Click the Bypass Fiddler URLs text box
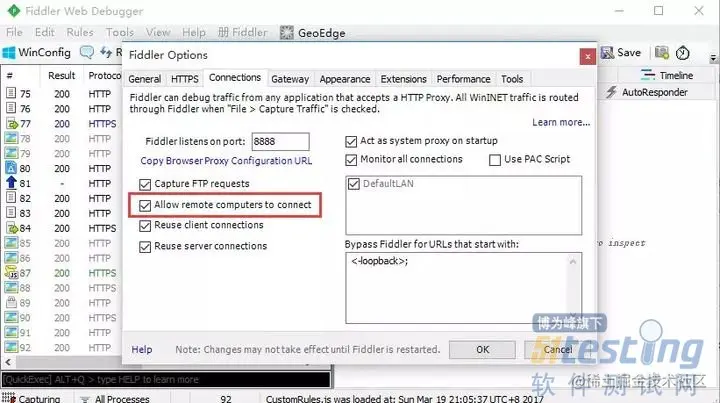 pyautogui.click(x=463, y=288)
